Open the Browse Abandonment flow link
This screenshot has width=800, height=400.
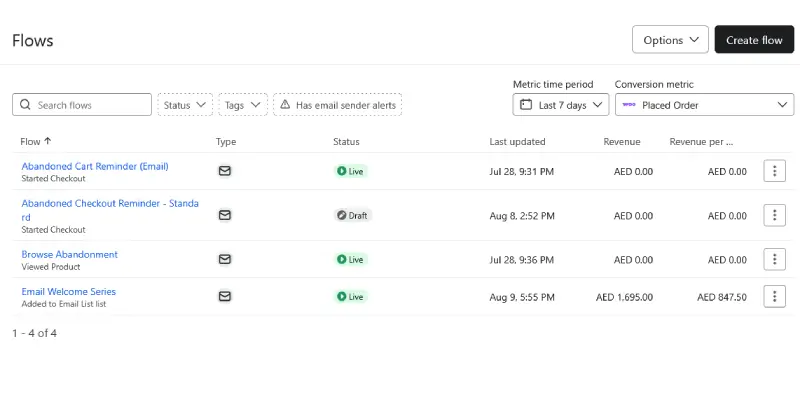(70, 254)
